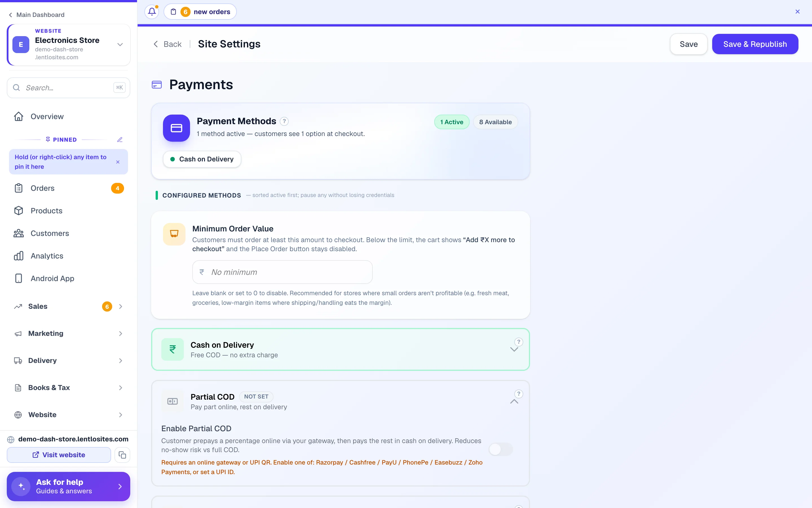Click the 1 Active badge
Screen dimensions: 812x508
point(452,122)
